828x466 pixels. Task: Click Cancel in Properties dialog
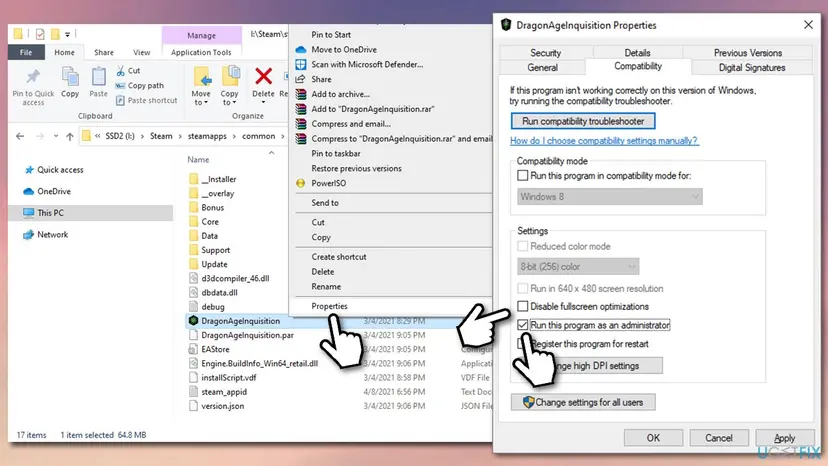pos(718,437)
